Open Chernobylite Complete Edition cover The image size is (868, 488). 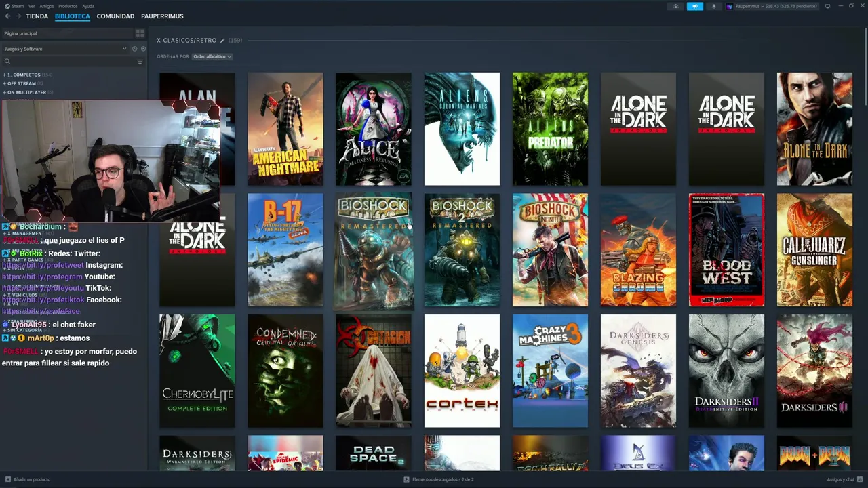pyautogui.click(x=197, y=371)
